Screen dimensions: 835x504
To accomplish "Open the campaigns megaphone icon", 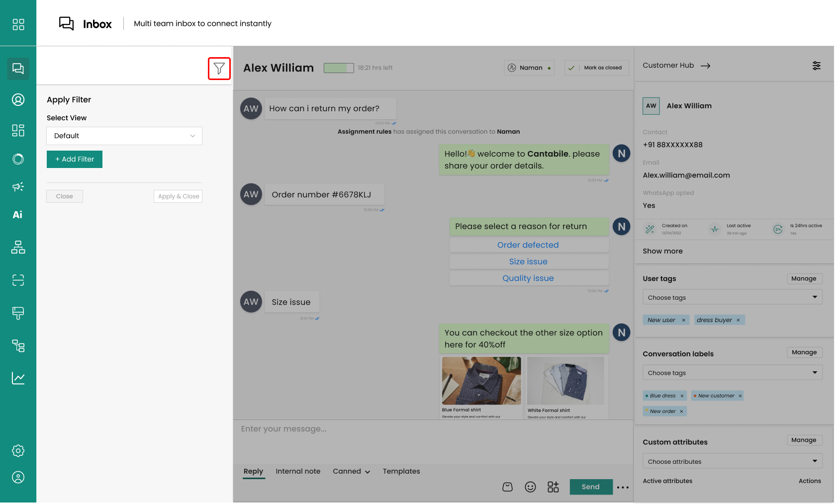I will pyautogui.click(x=18, y=187).
